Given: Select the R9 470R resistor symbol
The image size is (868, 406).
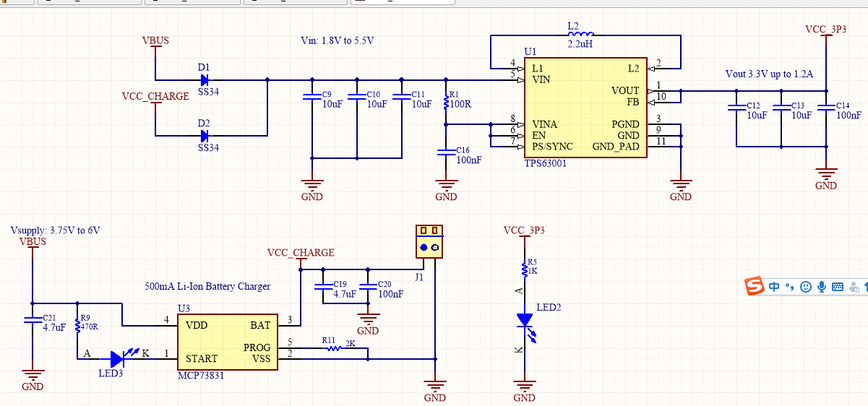Looking at the screenshot, I should [77, 325].
